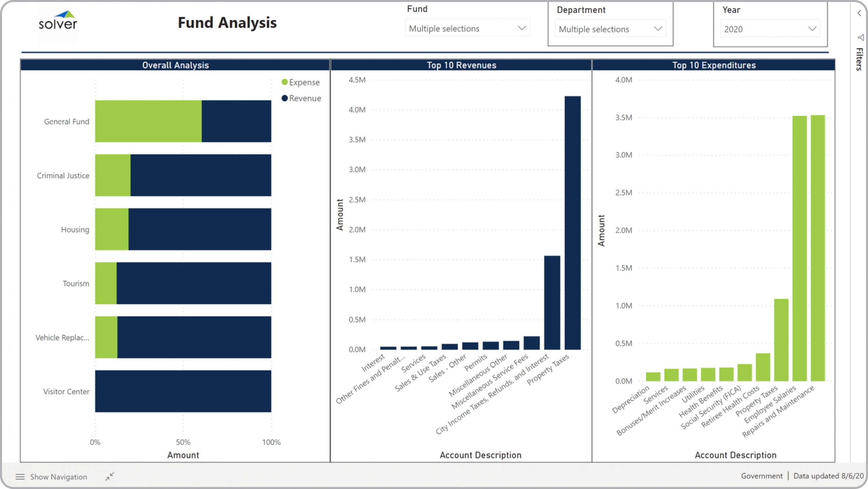868x489 pixels.
Task: Click the navy Revenue legend dot
Action: click(x=285, y=98)
